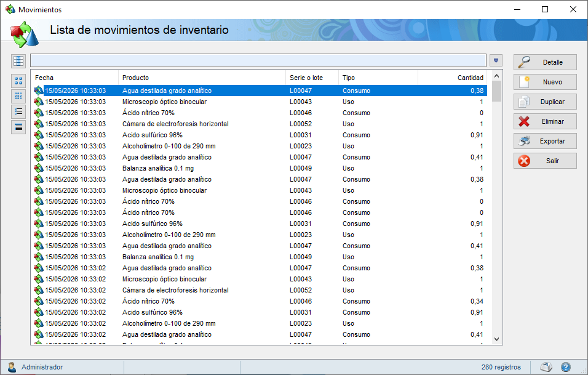Image resolution: width=588 pixels, height=375 pixels.
Task: Sort by the Fecha column header
Action: pos(74,78)
